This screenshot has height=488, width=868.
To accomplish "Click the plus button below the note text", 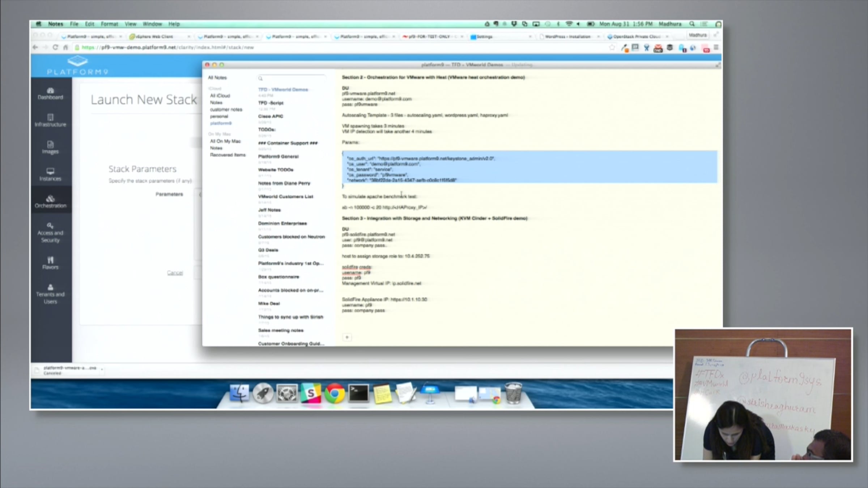I will tap(347, 337).
